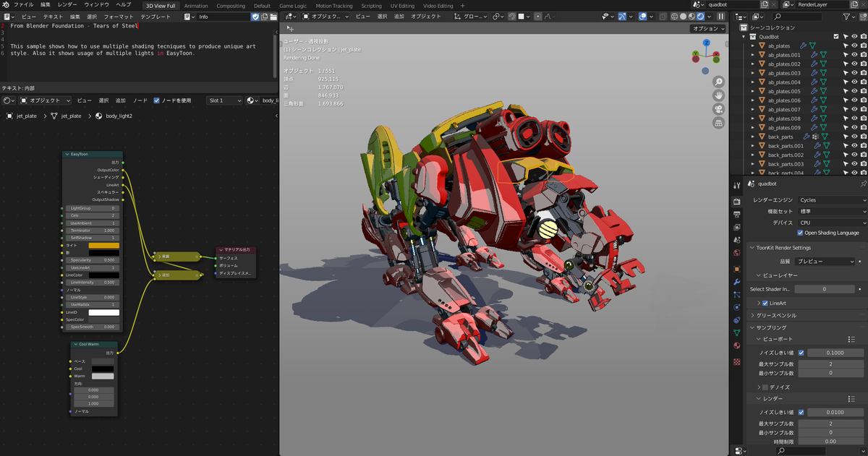Open the View Layer properties tab icon
This screenshot has height=456, width=868.
[x=736, y=227]
